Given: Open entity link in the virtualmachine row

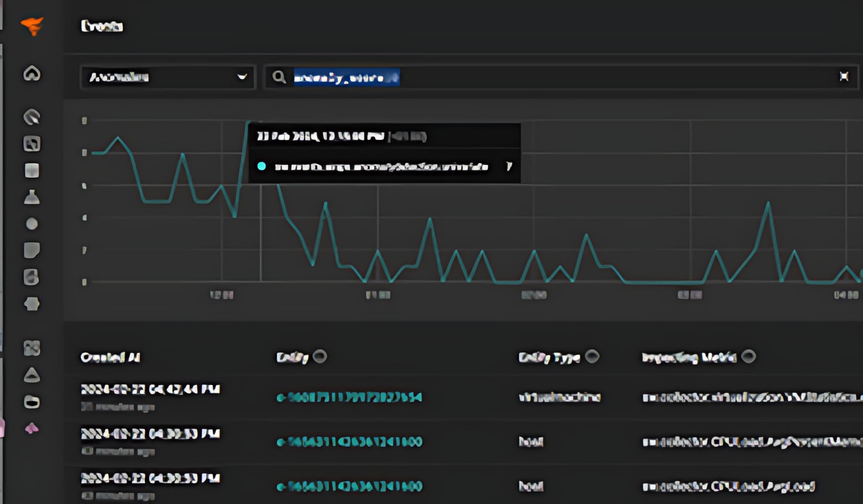Looking at the screenshot, I should click(350, 397).
